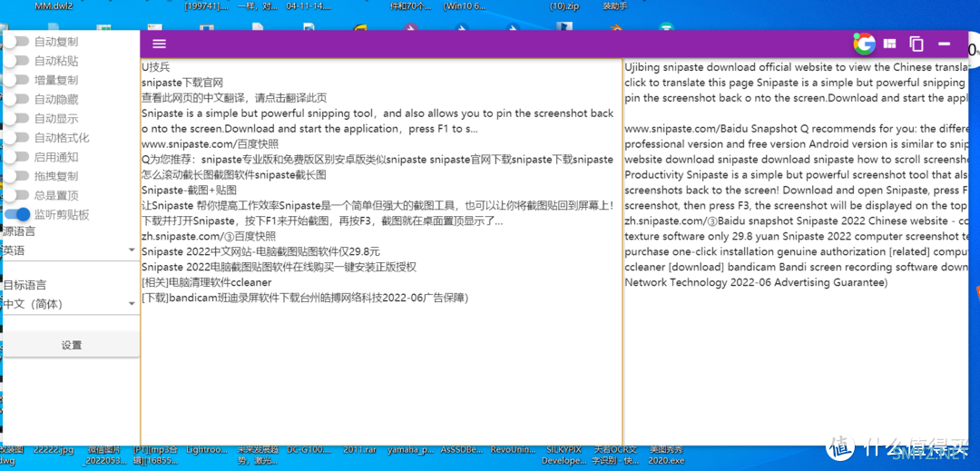Toggle the 自动复制 switch

17,42
